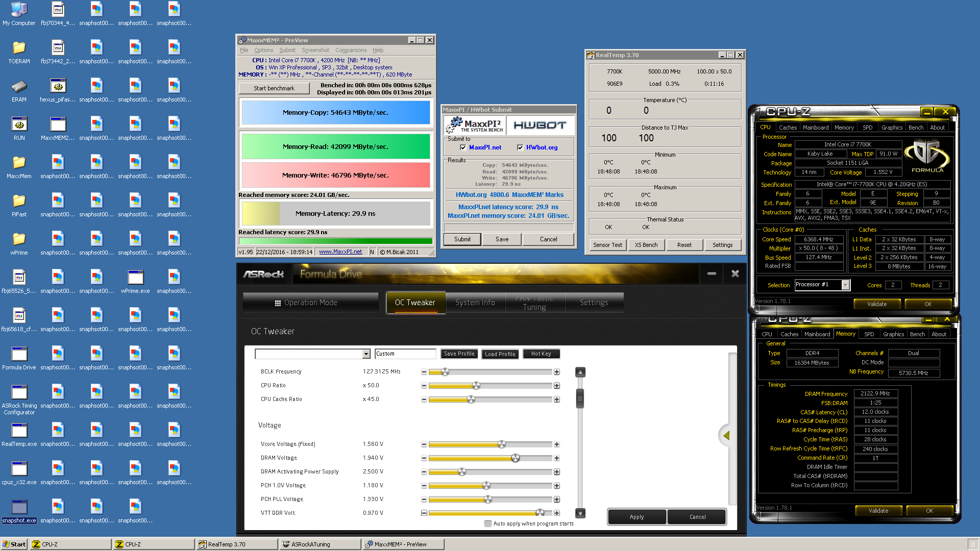Open Formula Drive System Info tab
This screenshot has height=551, width=980.
(475, 303)
